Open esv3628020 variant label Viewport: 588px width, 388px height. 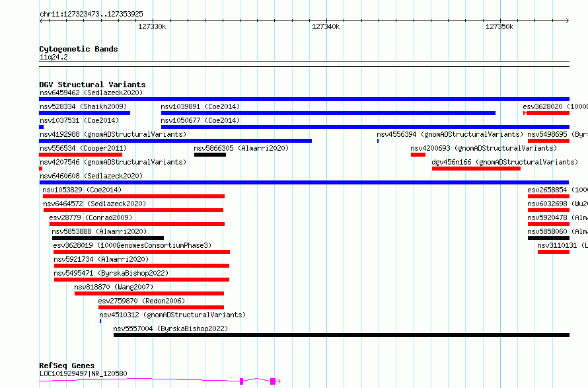pos(555,106)
